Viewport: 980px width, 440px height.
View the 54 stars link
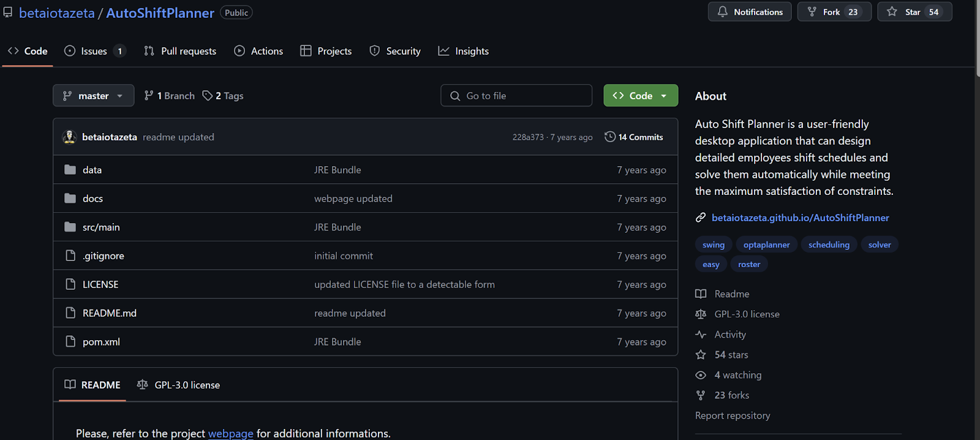coord(731,355)
